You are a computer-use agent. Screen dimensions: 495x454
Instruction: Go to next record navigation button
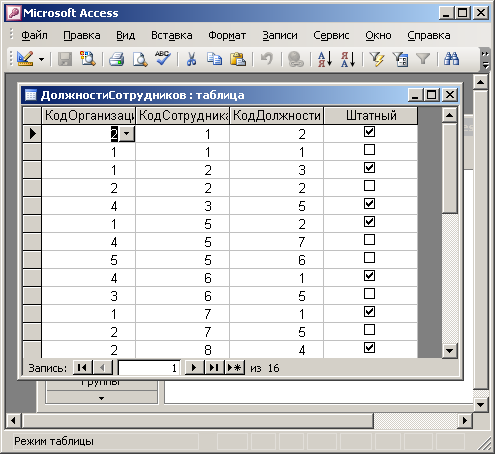pos(194,368)
